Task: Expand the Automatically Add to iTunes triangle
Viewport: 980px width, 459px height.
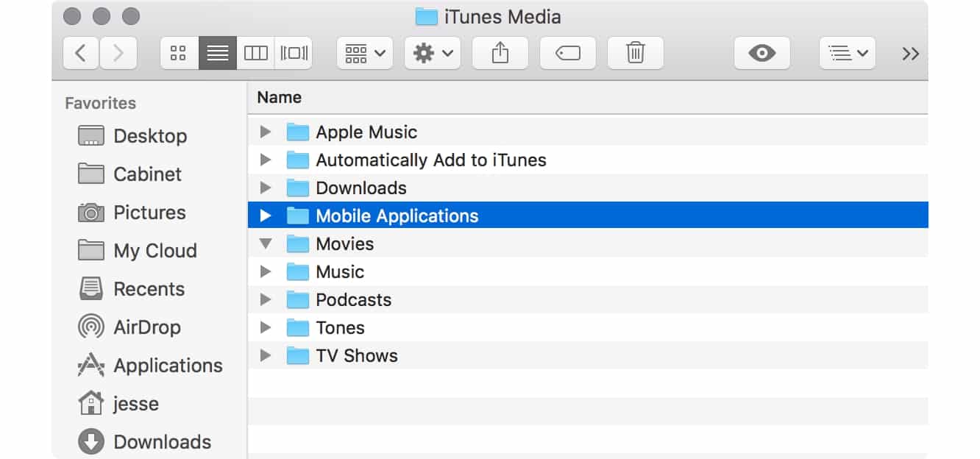Action: [266, 160]
